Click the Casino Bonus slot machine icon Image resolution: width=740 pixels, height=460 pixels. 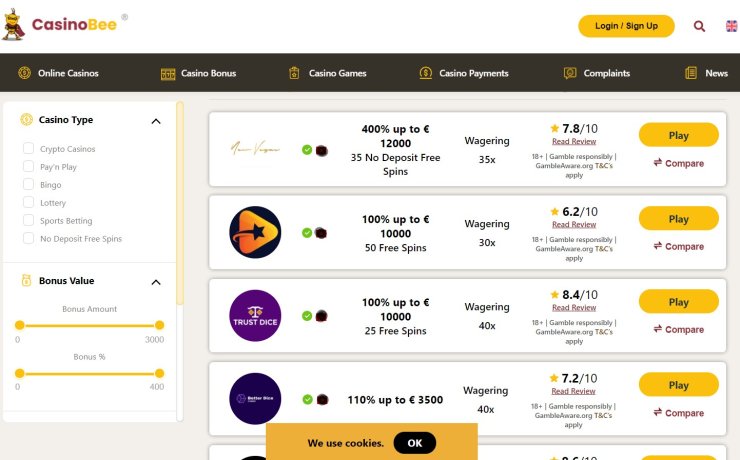pos(168,74)
